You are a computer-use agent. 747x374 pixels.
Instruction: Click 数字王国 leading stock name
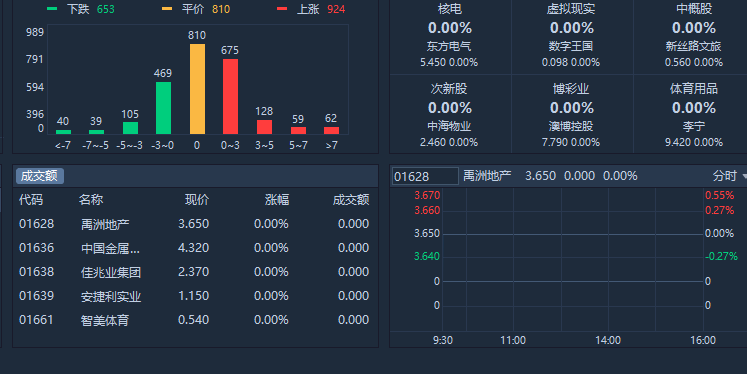click(x=571, y=46)
